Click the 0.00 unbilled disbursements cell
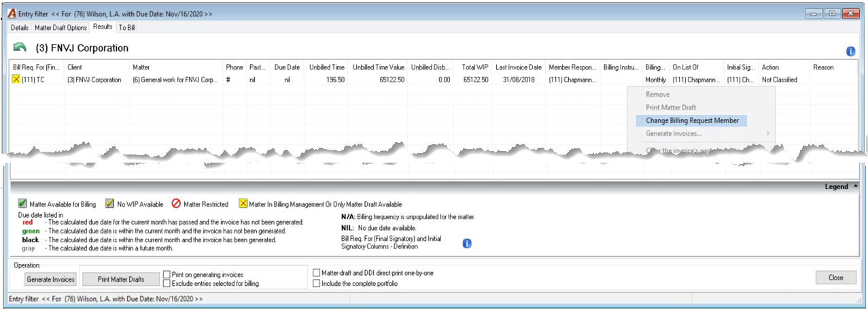The width and height of the screenshot is (868, 311). pos(431,80)
